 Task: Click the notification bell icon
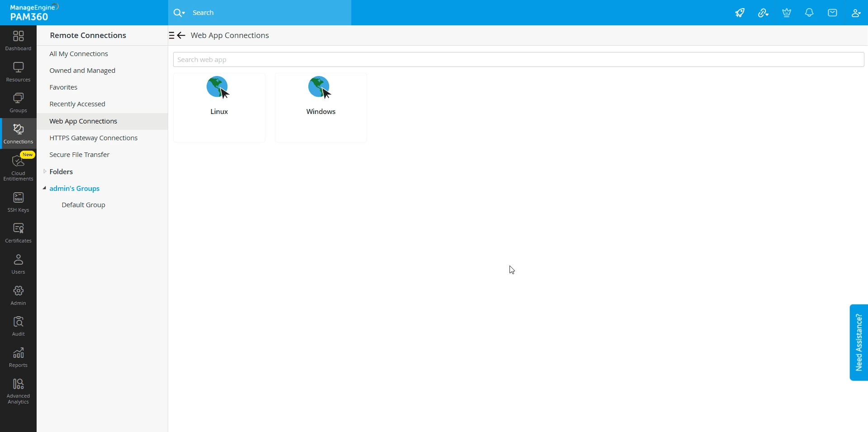coord(810,13)
